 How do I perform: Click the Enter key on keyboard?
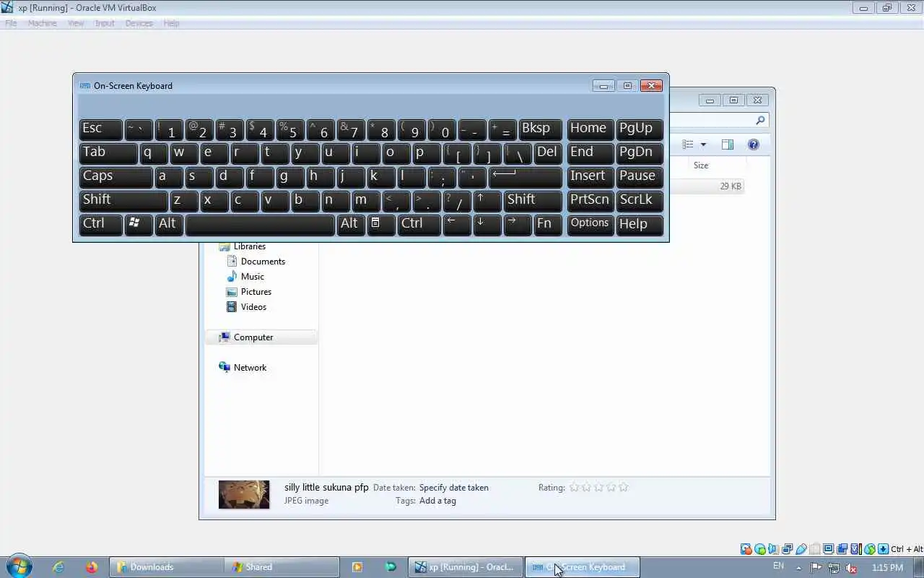(526, 177)
